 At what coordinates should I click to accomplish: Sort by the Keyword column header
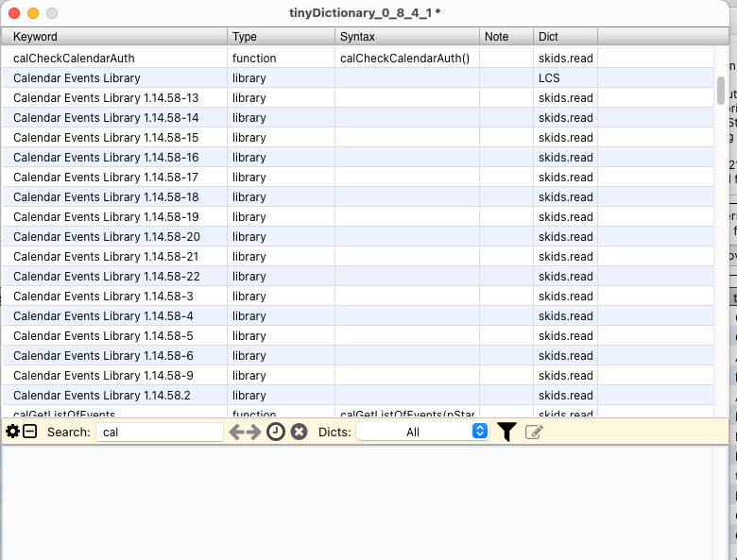pyautogui.click(x=113, y=37)
